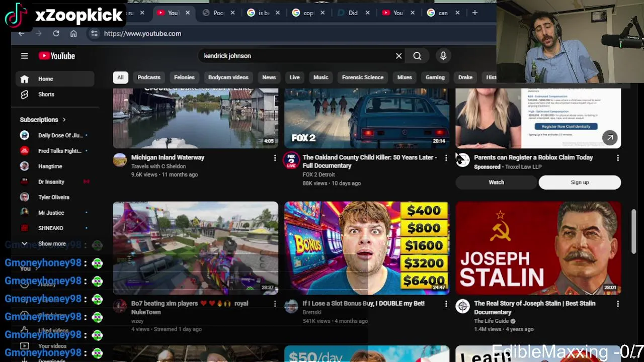Open options for the Roblox Claim ad
This screenshot has height=362, width=644.
(618, 158)
